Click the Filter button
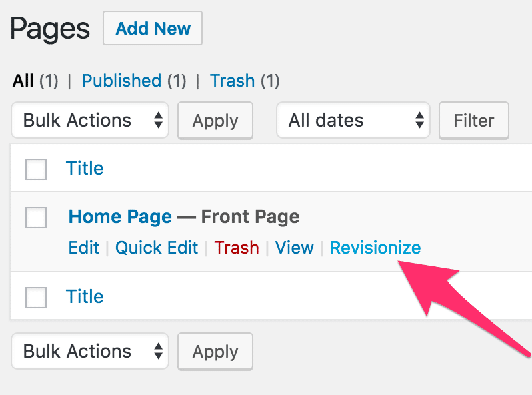Viewport: 532px width, 395px height. (473, 121)
